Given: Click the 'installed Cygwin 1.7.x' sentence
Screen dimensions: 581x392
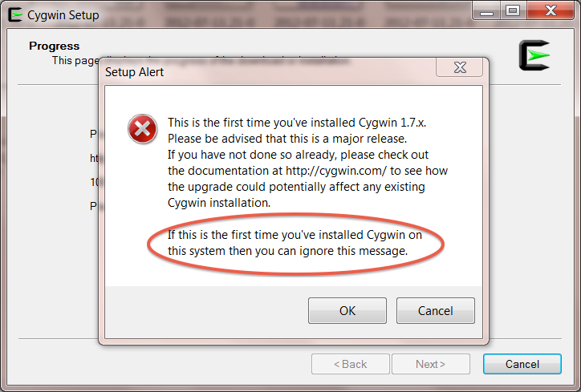Looking at the screenshot, I should 297,123.
